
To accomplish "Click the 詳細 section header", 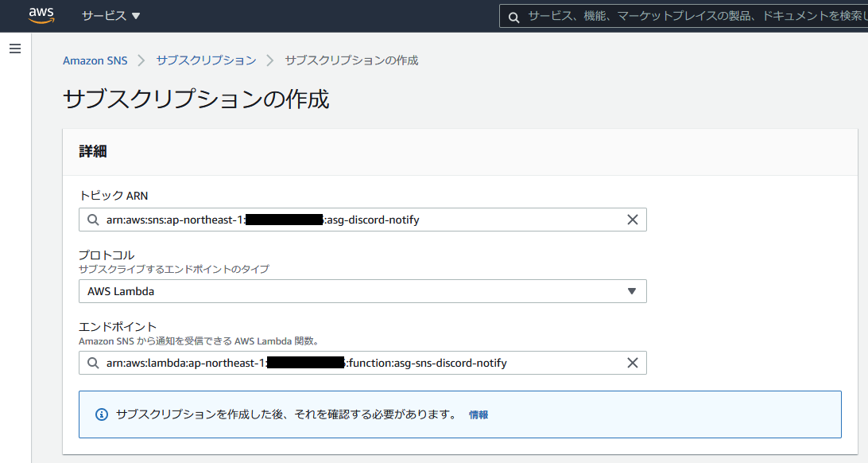I will coord(93,151).
